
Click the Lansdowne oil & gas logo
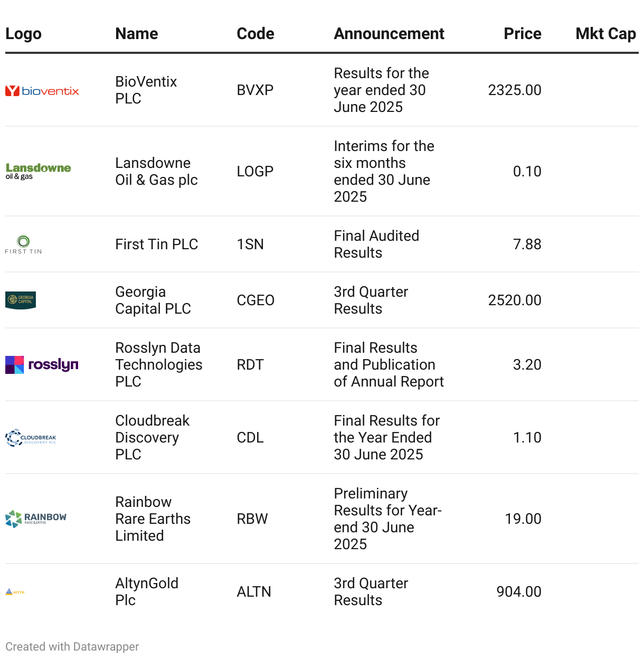38,171
